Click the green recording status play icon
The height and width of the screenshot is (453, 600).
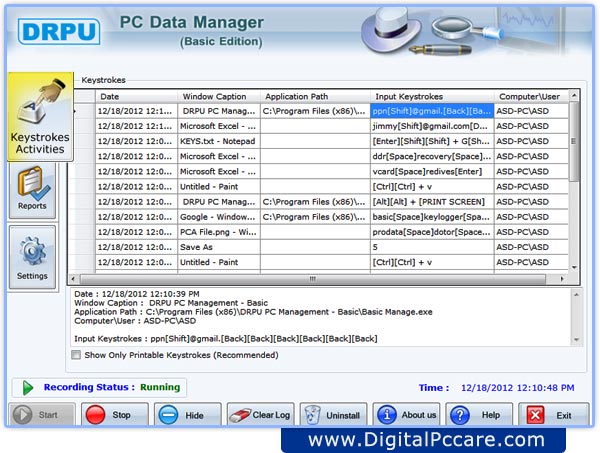point(27,388)
